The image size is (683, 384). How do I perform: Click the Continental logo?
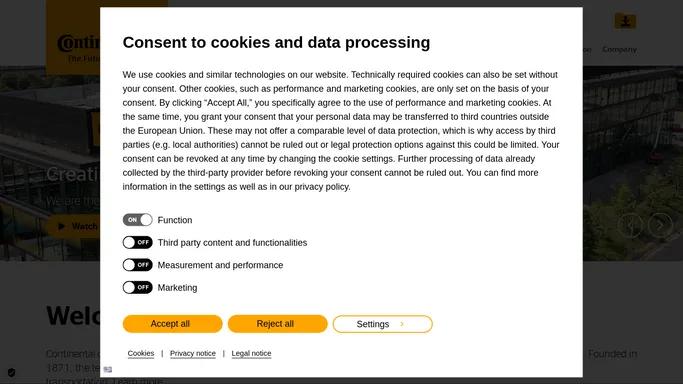pyautogui.click(x=78, y=43)
